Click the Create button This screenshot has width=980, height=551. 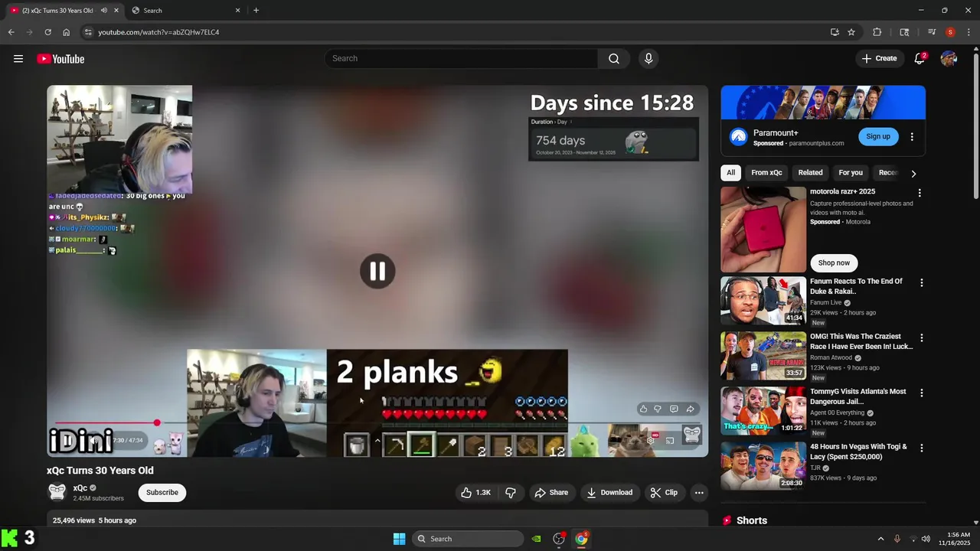point(879,59)
